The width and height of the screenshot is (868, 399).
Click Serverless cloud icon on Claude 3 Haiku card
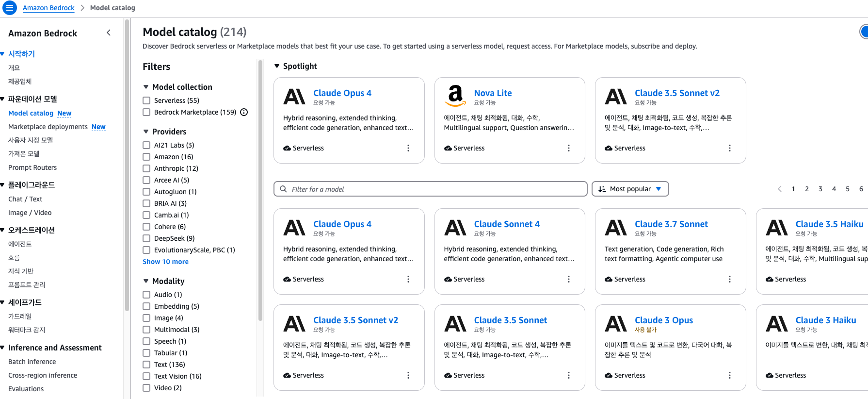pyautogui.click(x=770, y=375)
